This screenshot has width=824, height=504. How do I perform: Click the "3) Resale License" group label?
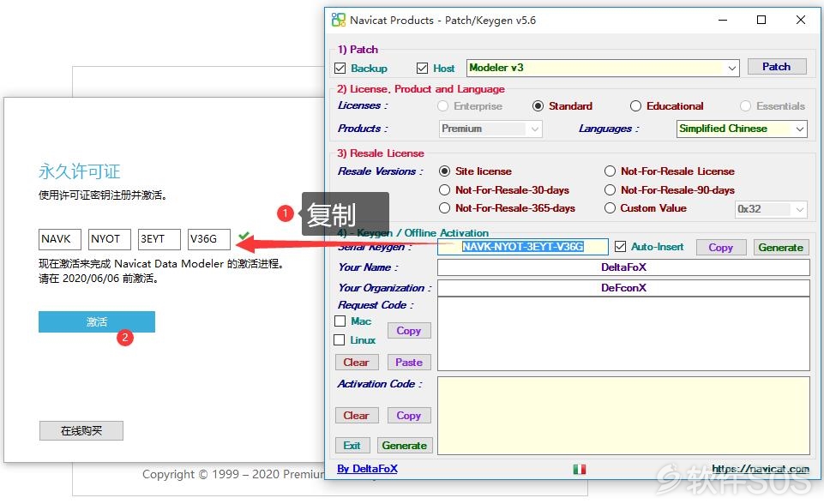(381, 153)
